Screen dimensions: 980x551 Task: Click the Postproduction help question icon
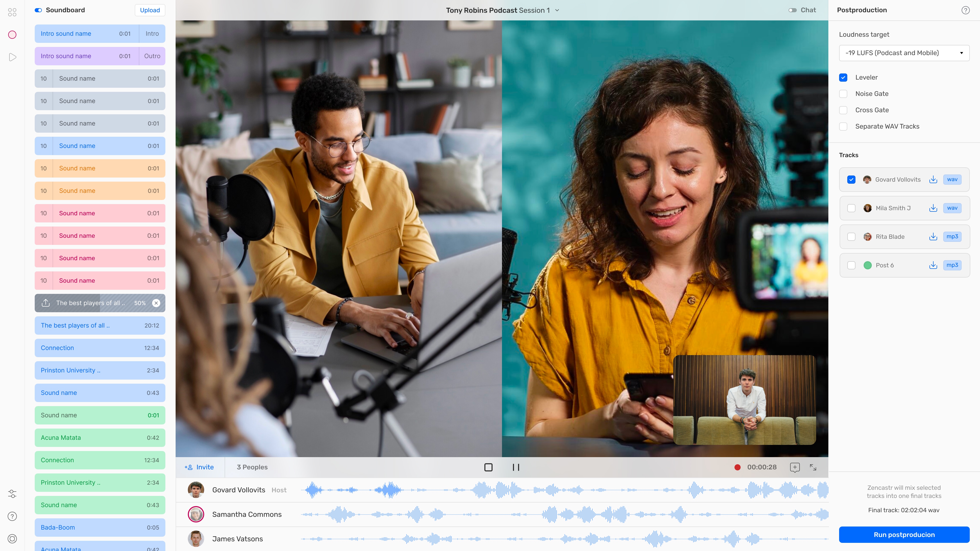pos(965,10)
